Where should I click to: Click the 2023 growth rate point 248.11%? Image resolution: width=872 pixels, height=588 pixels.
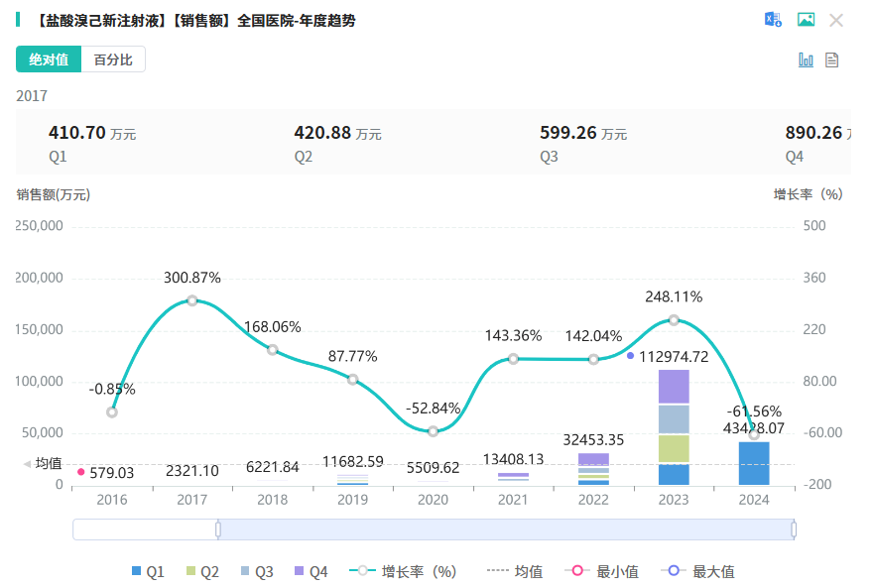pos(674,320)
